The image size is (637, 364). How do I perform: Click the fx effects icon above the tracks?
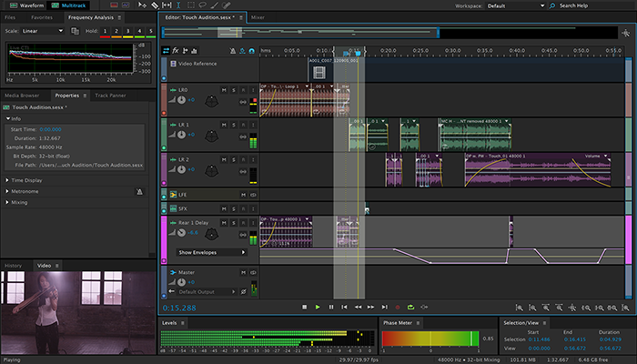click(x=176, y=51)
